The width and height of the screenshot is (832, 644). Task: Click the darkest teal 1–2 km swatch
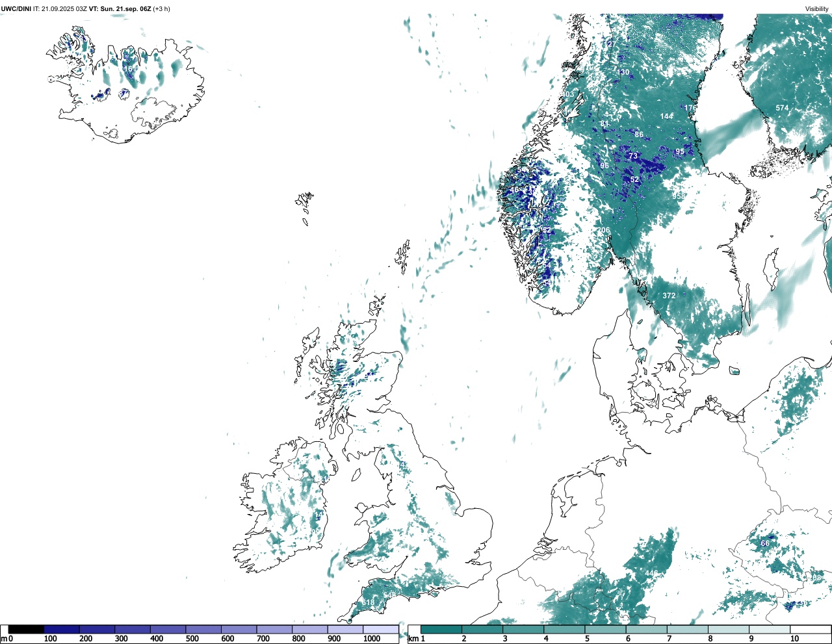point(441,629)
